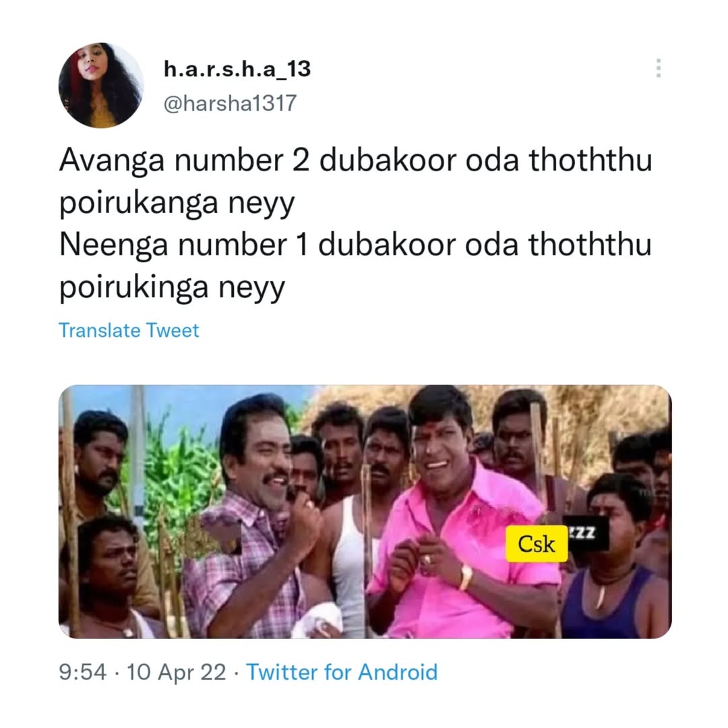
Task: Click the yellow Csk label sticker
Action: click(x=537, y=544)
